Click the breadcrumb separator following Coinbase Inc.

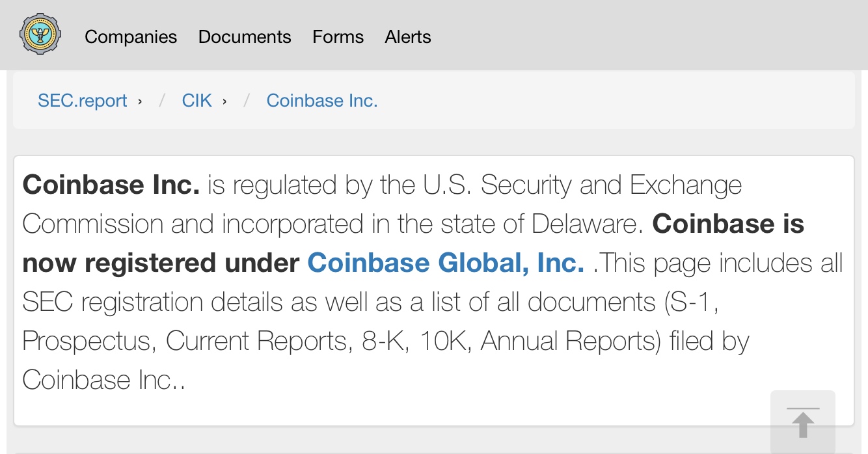tap(246, 101)
